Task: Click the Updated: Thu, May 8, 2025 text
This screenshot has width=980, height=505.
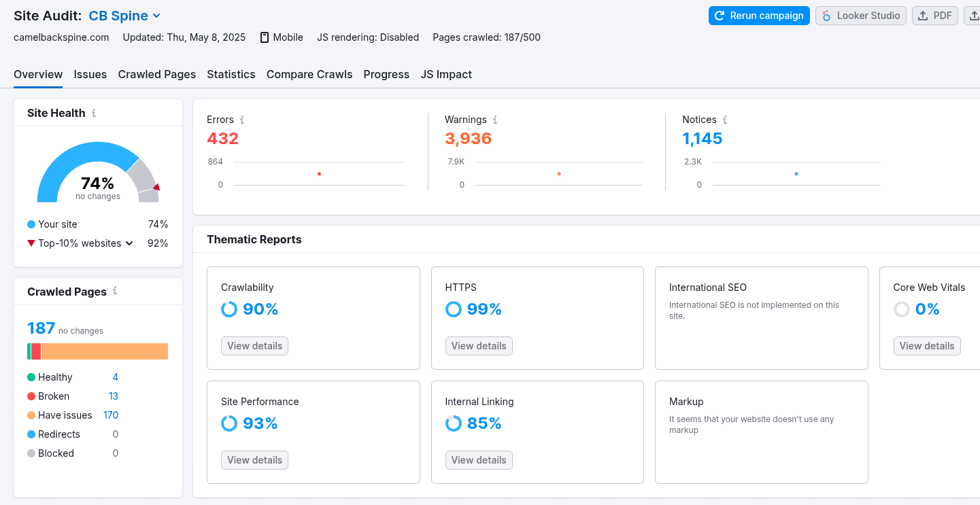Action: point(184,37)
